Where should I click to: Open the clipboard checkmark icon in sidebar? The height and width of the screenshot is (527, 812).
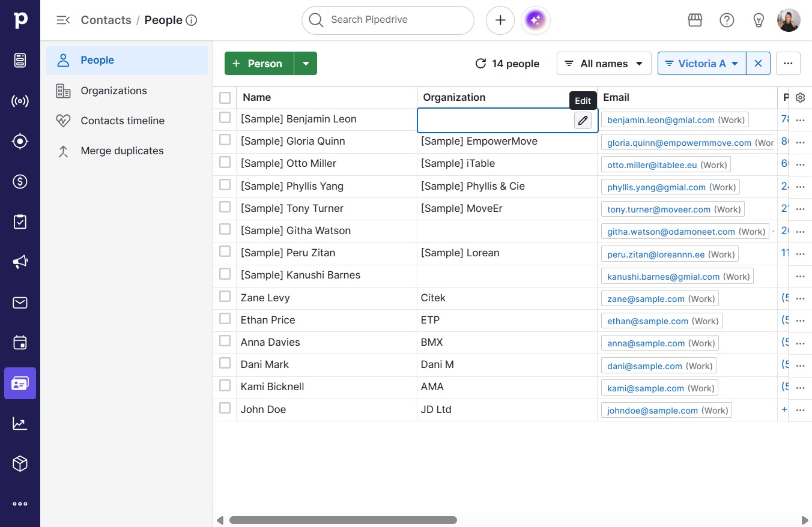[x=20, y=221]
